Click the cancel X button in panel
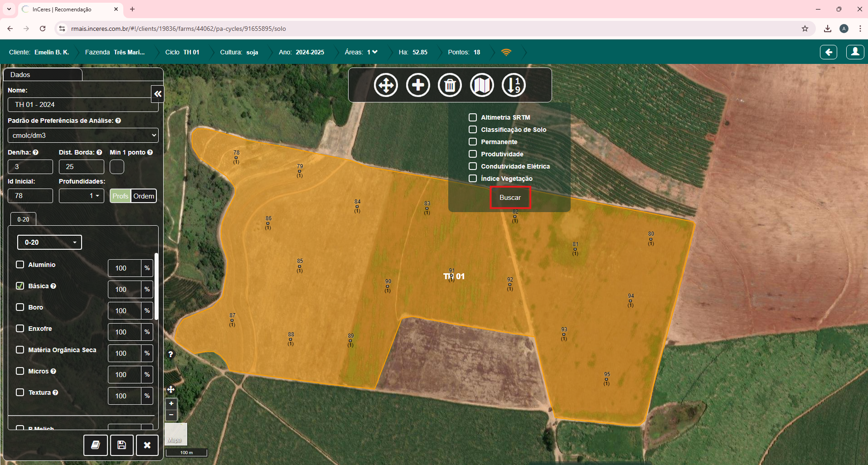 click(x=147, y=445)
